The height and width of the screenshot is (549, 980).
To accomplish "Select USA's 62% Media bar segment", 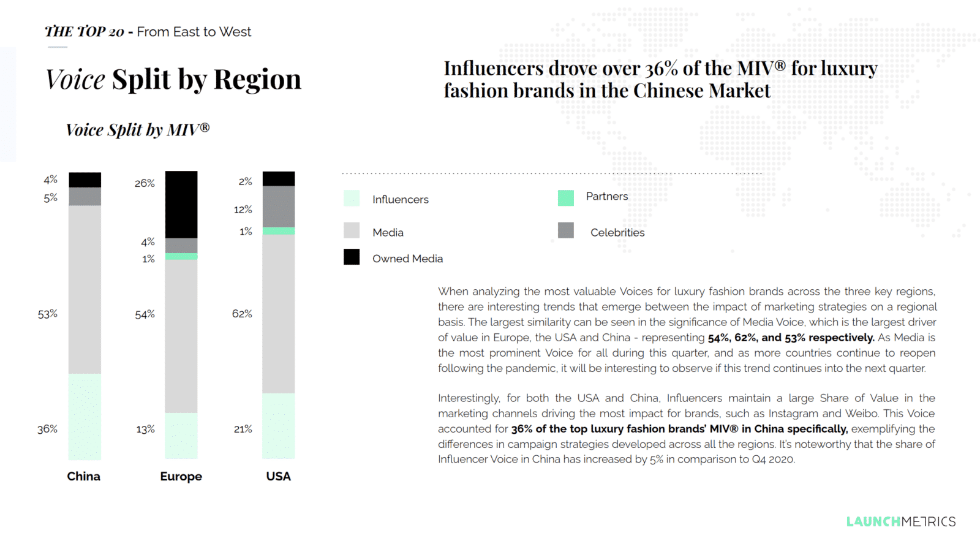I will [279, 314].
